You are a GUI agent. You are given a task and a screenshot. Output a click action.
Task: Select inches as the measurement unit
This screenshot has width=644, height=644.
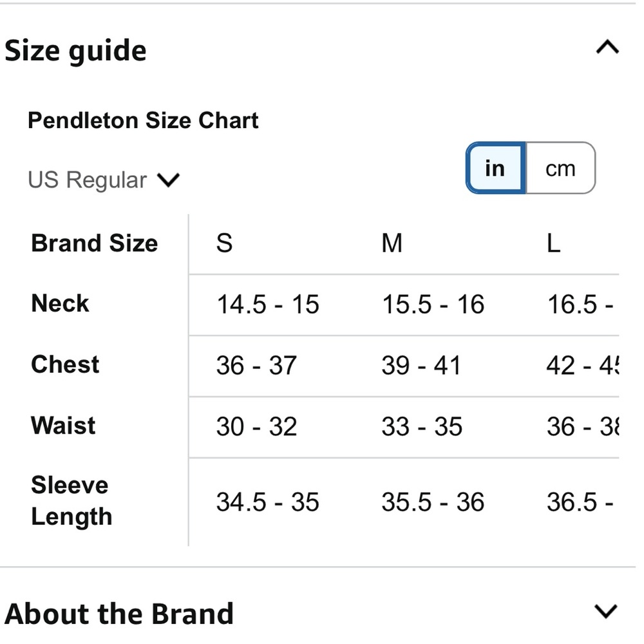tap(495, 168)
